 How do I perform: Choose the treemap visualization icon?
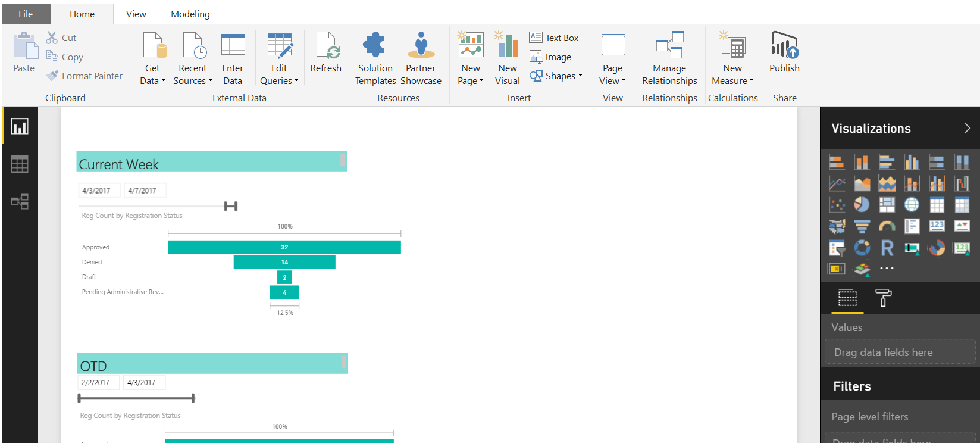click(x=887, y=205)
